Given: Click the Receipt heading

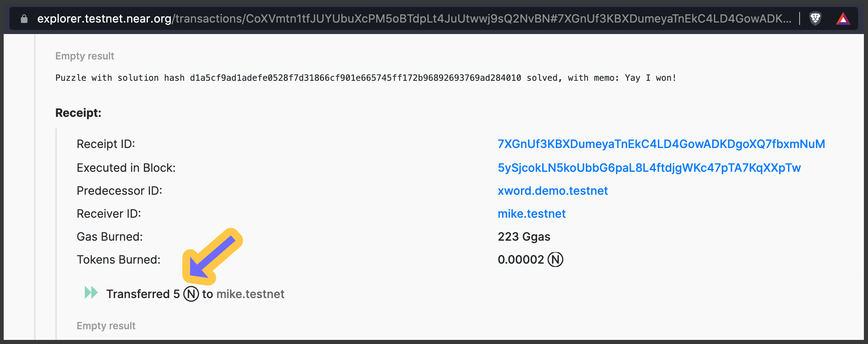Looking at the screenshot, I should coord(78,113).
